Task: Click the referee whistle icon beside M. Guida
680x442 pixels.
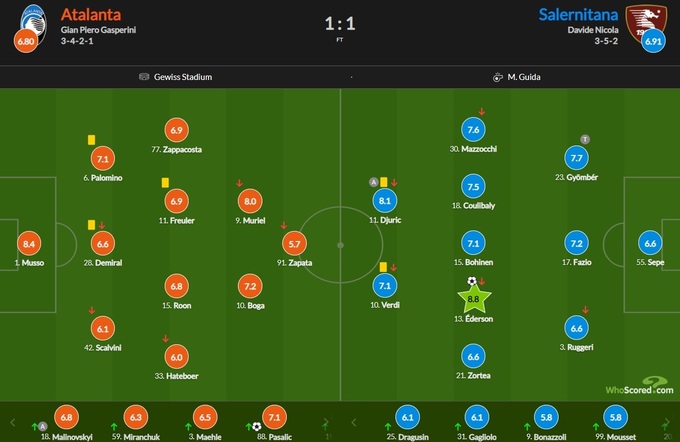Action: pyautogui.click(x=497, y=76)
